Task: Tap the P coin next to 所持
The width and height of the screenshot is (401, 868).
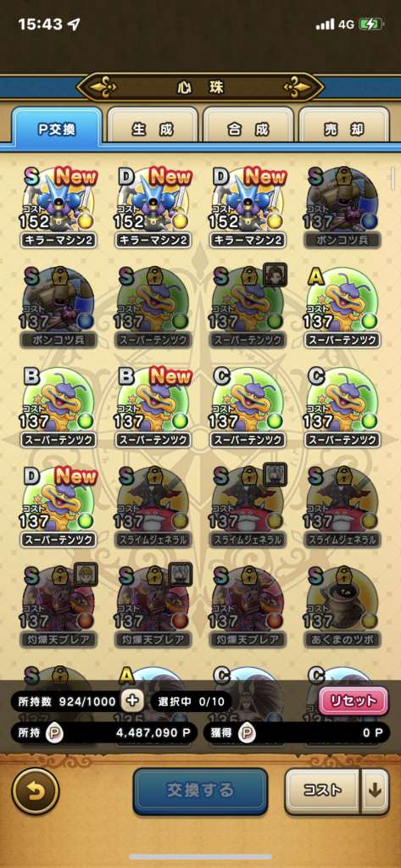Action: point(54,732)
